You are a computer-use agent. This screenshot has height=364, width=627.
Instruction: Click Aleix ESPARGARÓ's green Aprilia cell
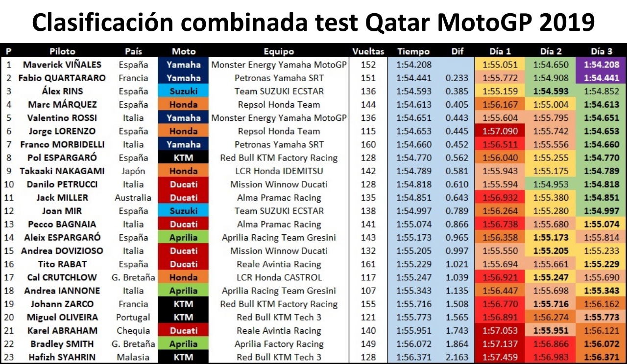(184, 238)
